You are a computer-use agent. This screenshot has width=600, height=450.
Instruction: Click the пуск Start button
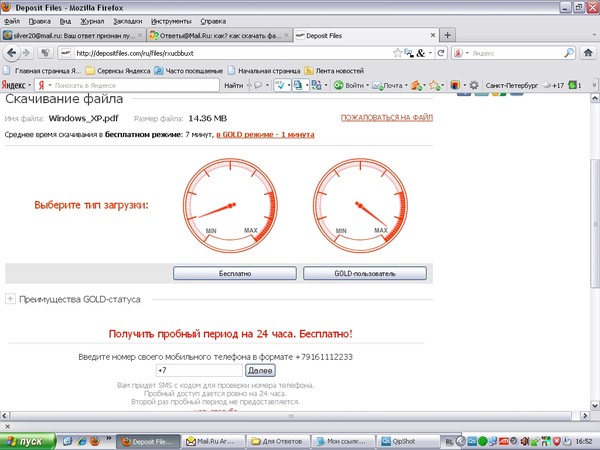[28, 441]
